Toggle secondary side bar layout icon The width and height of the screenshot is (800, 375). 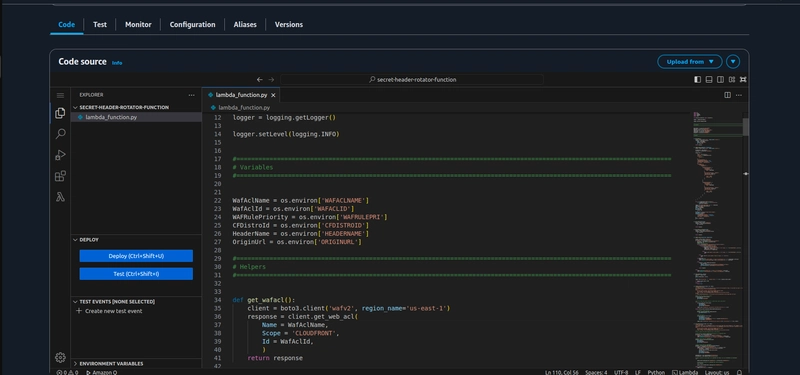(x=720, y=80)
